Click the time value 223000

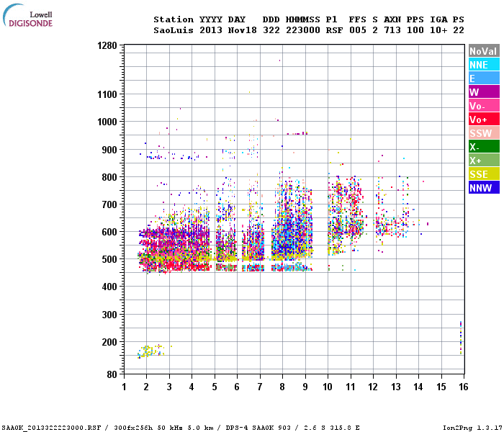[303, 30]
